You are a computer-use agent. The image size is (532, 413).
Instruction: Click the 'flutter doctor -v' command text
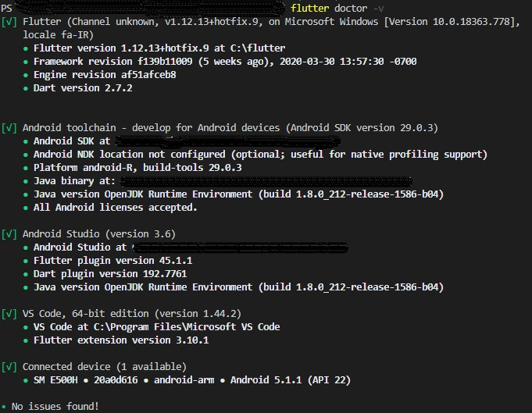(337, 8)
